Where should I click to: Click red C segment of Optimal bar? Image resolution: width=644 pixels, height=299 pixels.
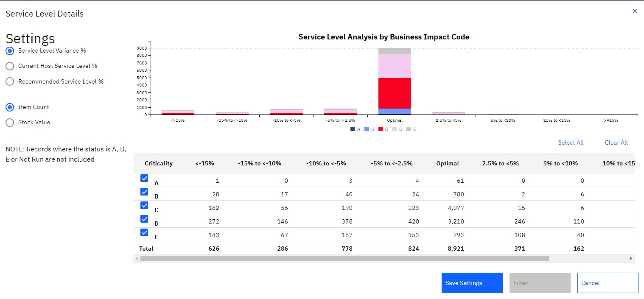[395, 93]
